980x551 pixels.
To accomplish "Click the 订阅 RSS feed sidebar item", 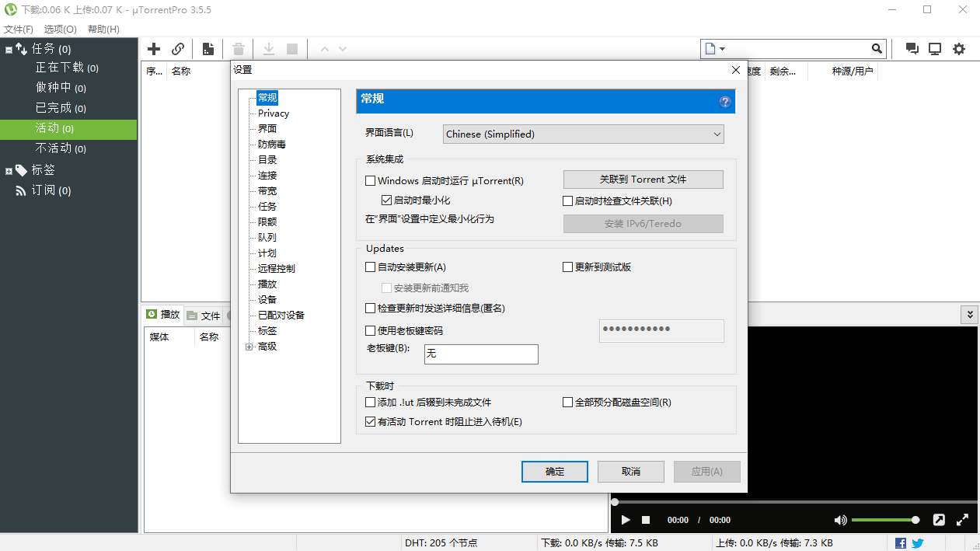I will click(x=51, y=190).
